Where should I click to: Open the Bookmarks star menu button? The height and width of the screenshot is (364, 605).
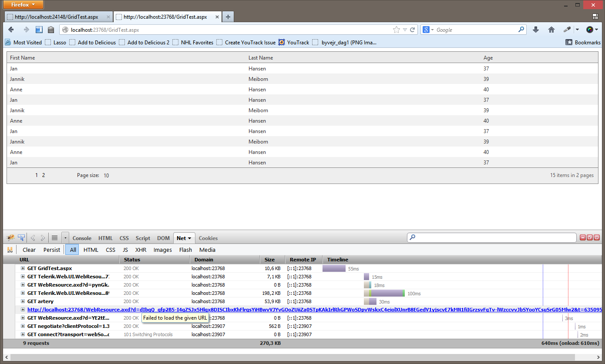pos(583,42)
